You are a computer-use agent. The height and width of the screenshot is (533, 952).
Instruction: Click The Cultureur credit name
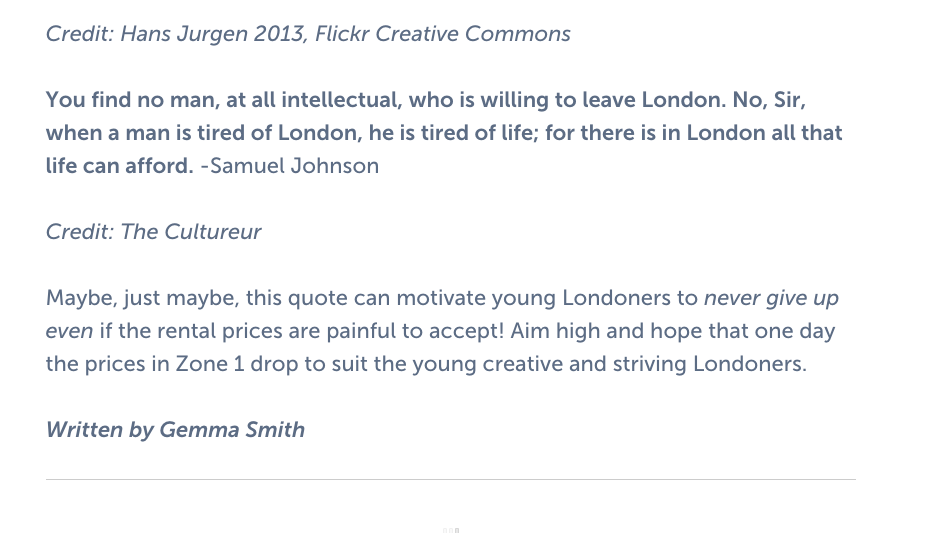(x=191, y=232)
